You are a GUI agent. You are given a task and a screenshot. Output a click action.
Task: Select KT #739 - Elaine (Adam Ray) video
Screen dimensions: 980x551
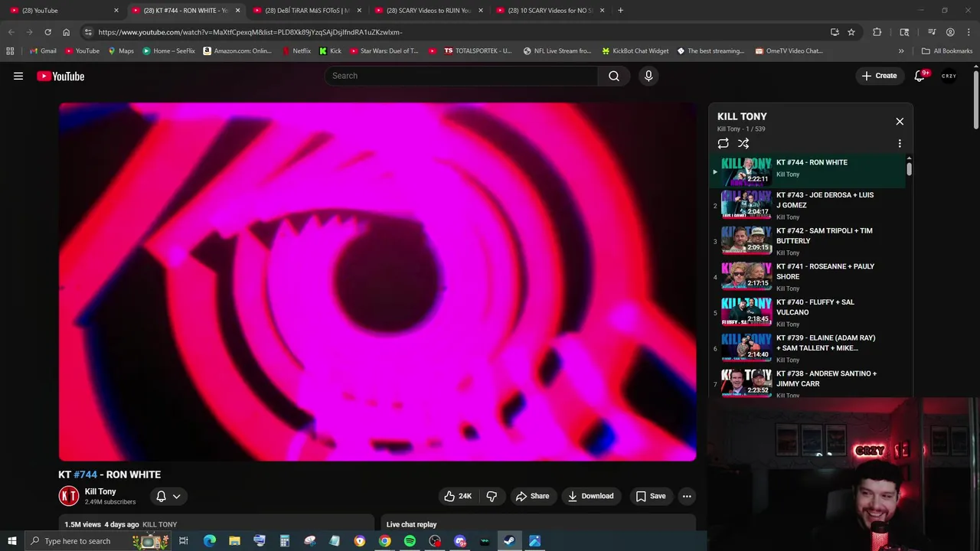[x=807, y=348]
